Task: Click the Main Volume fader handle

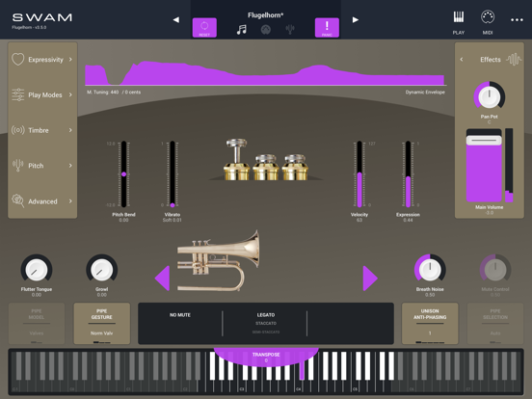Action: 484,140
